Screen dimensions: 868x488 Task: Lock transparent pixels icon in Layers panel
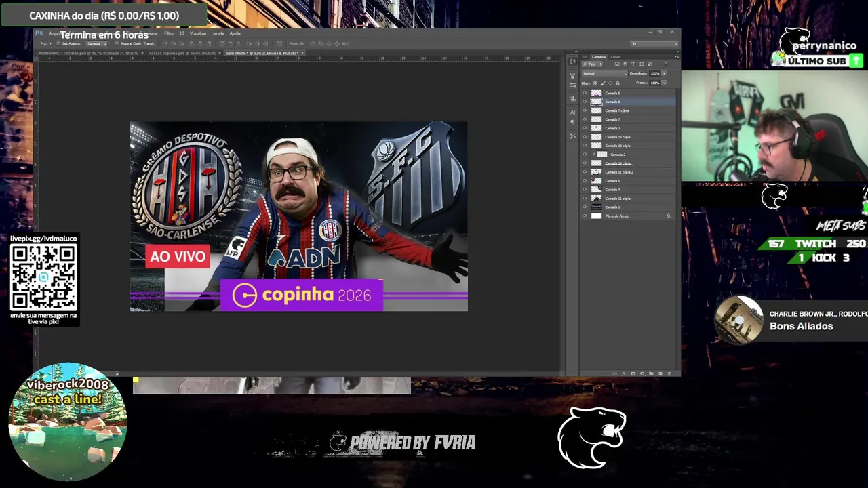(x=595, y=83)
